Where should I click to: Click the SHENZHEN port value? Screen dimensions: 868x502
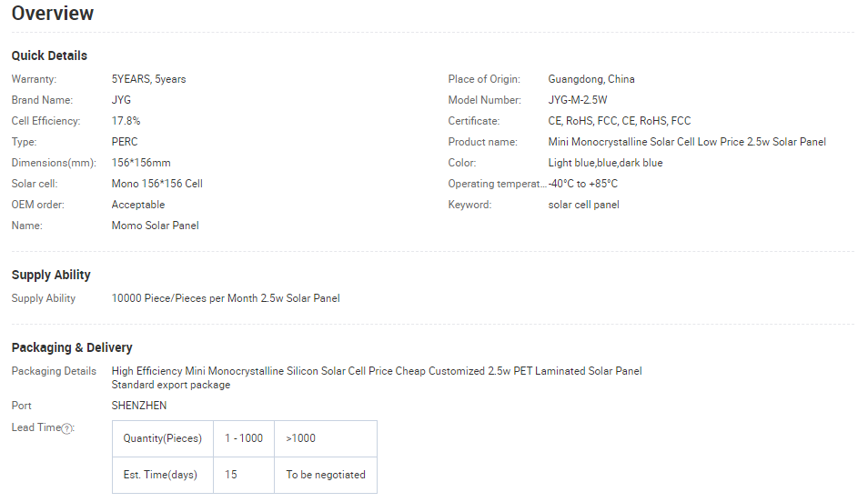point(139,406)
